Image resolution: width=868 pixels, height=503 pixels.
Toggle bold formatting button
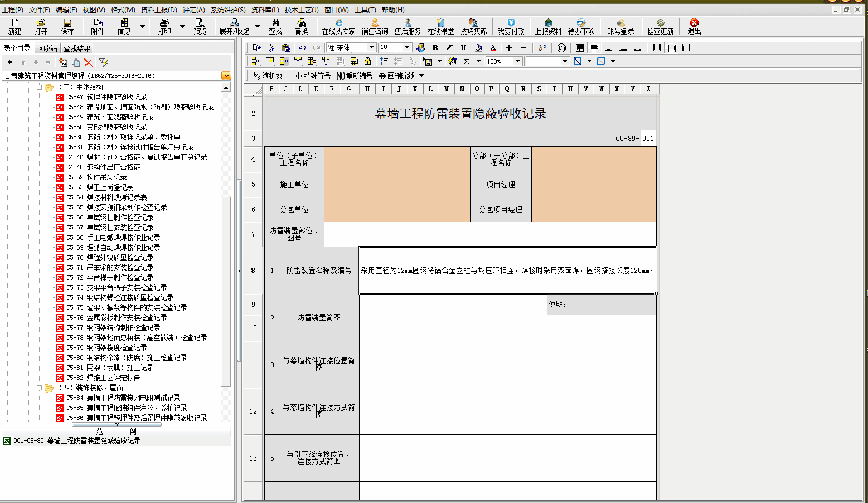tap(435, 48)
